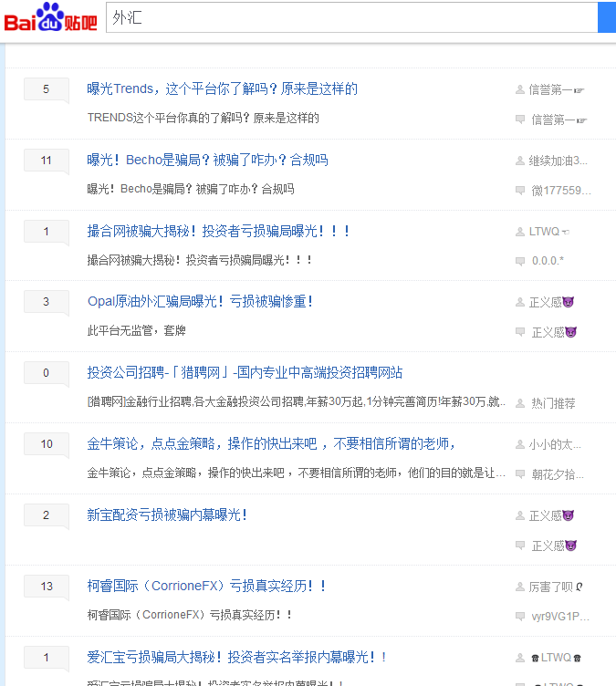Open author 继续加油3... profile
This screenshot has width=616, height=686.
[x=559, y=161]
